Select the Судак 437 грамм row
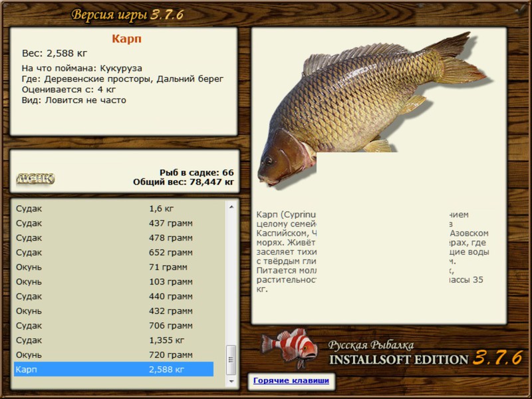 pos(114,223)
